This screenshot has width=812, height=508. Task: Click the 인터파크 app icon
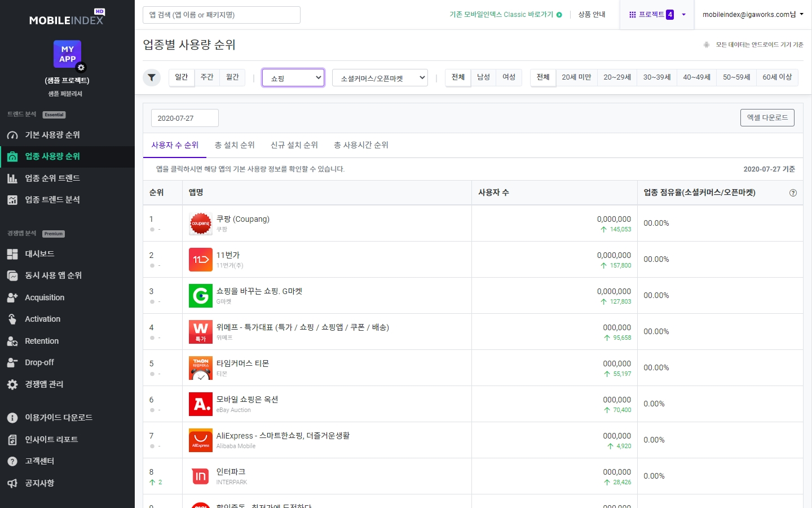pyautogui.click(x=201, y=476)
